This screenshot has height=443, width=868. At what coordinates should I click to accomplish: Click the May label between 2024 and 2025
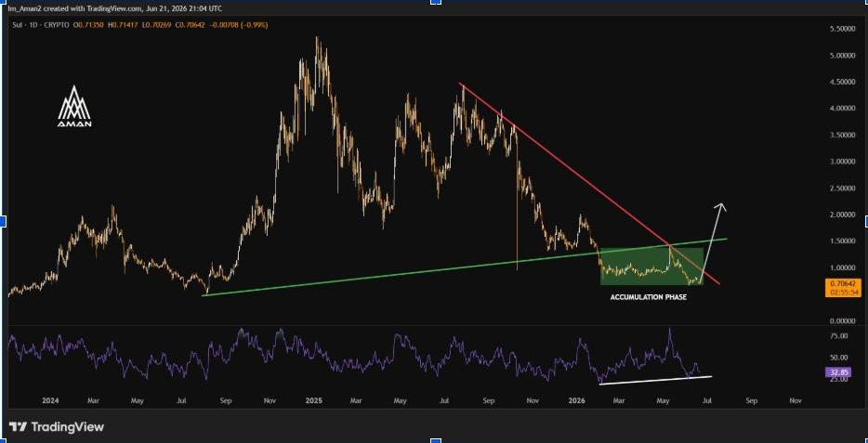point(138,400)
